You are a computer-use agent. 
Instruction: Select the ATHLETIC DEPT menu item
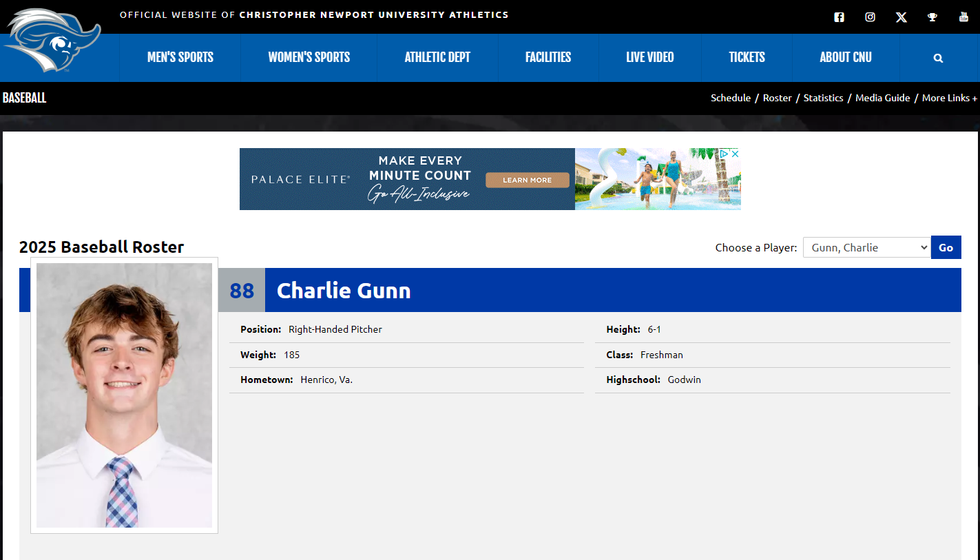click(x=437, y=57)
